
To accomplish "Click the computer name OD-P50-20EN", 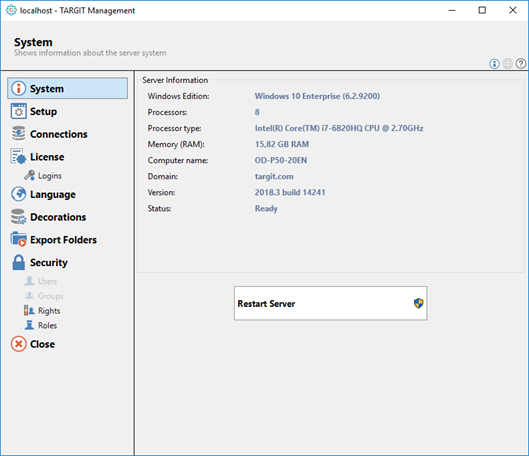I will coord(281,160).
